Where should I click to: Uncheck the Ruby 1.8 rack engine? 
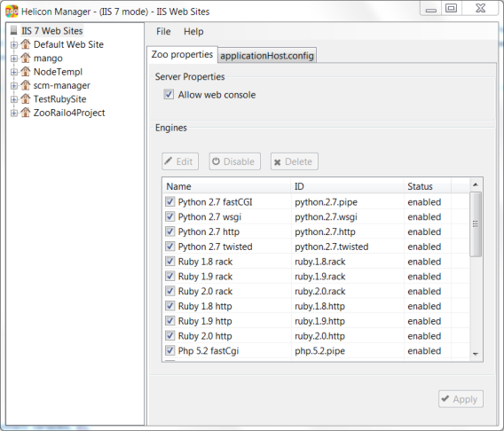point(170,261)
